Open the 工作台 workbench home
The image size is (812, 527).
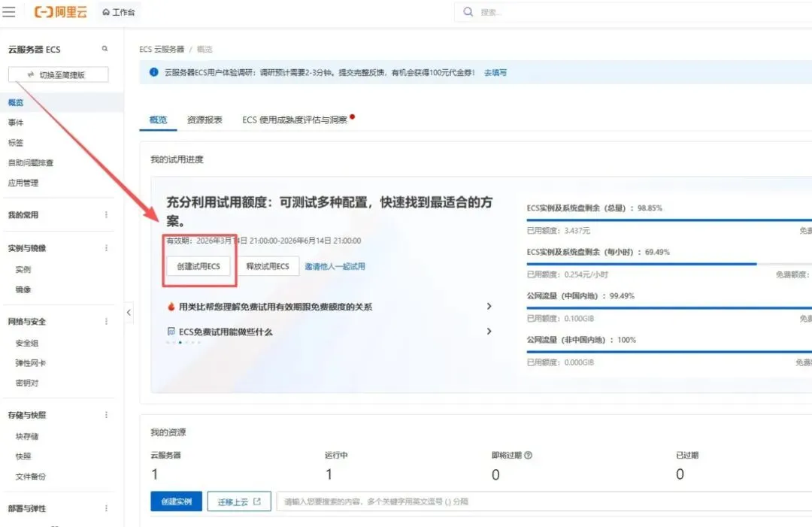(119, 12)
